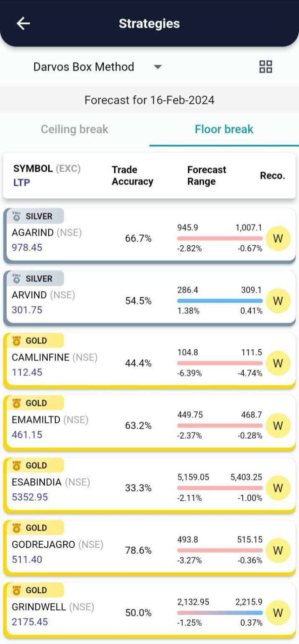Click the dropdown arrow beside strategy name
299x644 pixels.
[x=157, y=67]
